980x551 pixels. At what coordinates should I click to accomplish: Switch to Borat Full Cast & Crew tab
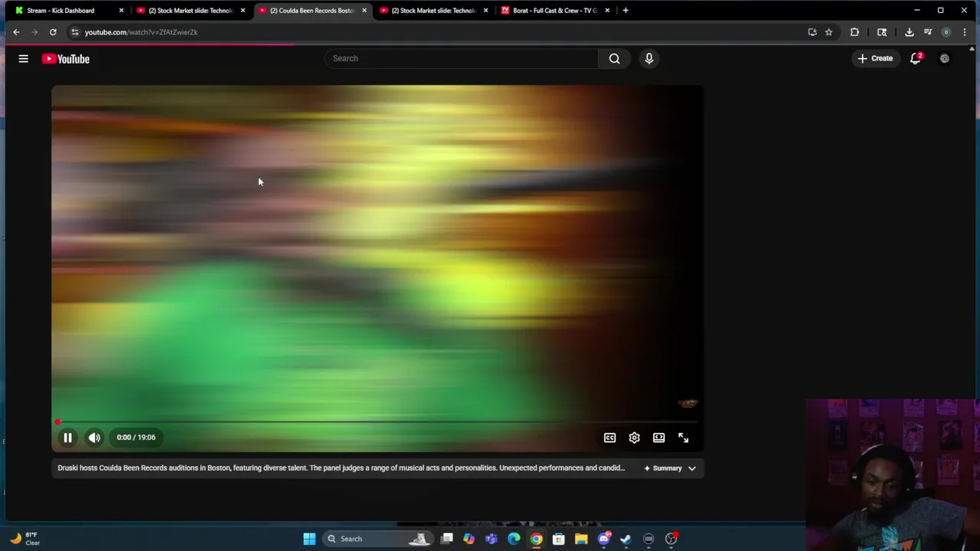(x=554, y=11)
